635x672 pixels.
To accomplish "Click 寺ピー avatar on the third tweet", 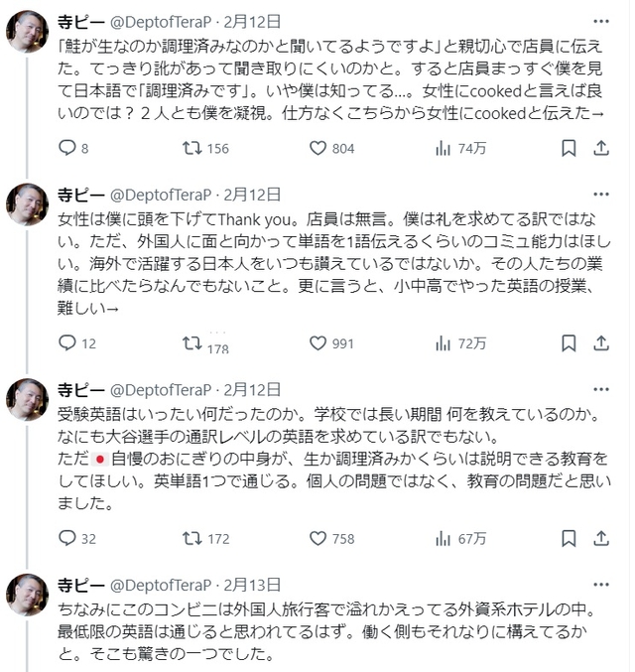I will pos(27,399).
